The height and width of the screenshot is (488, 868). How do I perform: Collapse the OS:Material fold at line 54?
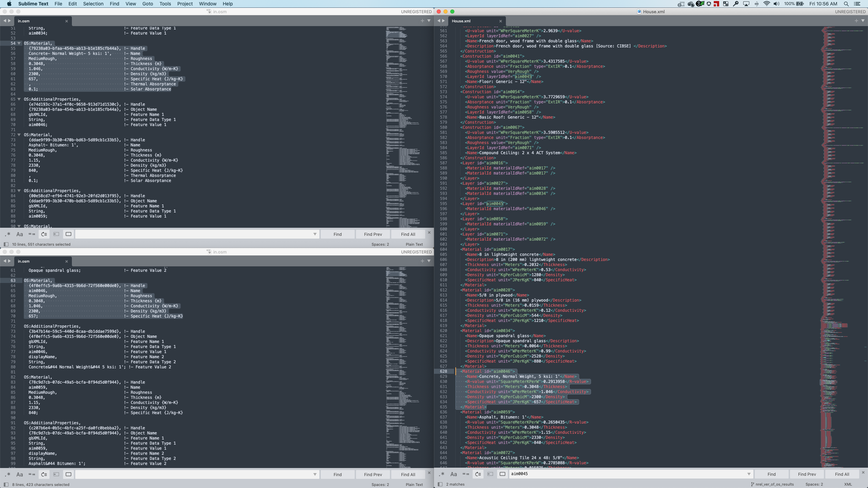pyautogui.click(x=19, y=43)
